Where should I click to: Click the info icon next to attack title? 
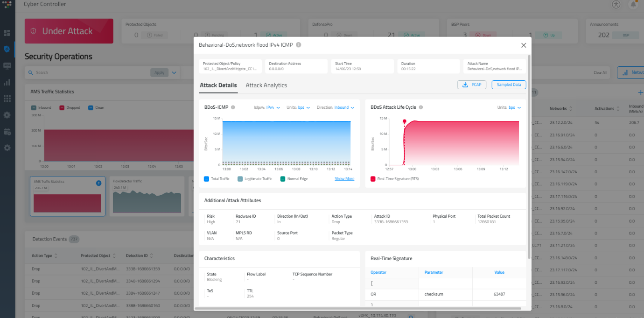(299, 45)
